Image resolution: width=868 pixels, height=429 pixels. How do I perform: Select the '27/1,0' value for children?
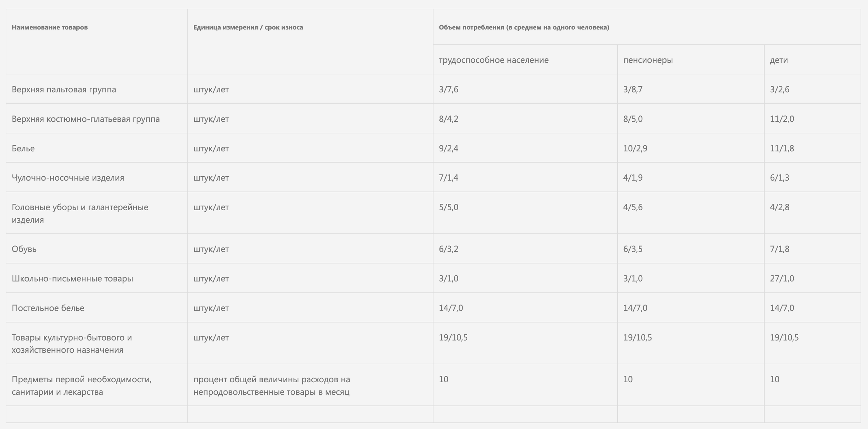[782, 278]
